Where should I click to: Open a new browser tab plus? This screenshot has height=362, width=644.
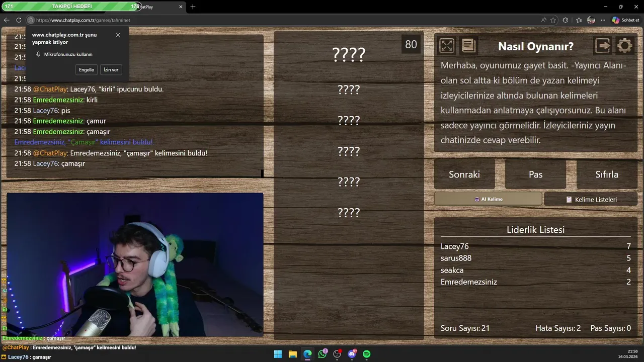point(193,7)
